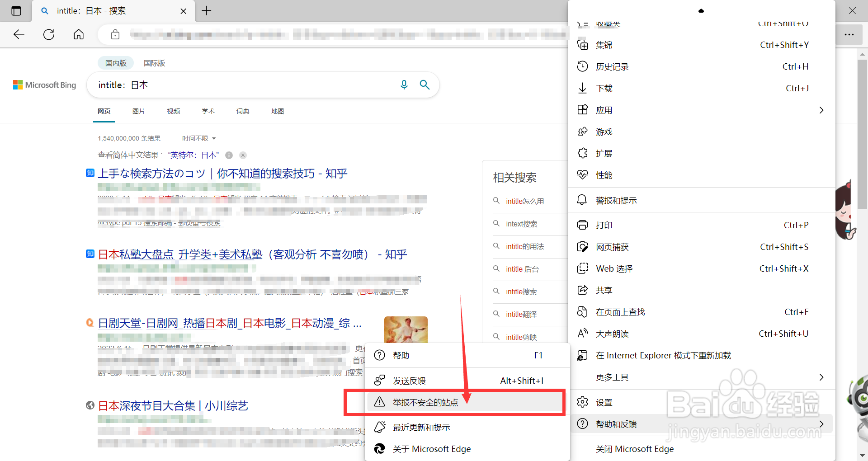
Task: Reload the page with refresh icon
Action: click(x=49, y=34)
